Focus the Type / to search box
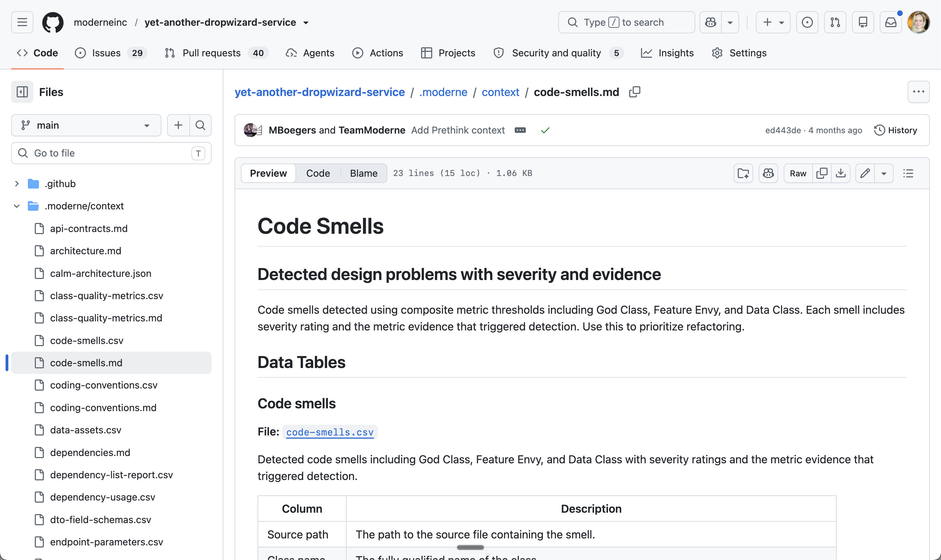 click(626, 22)
